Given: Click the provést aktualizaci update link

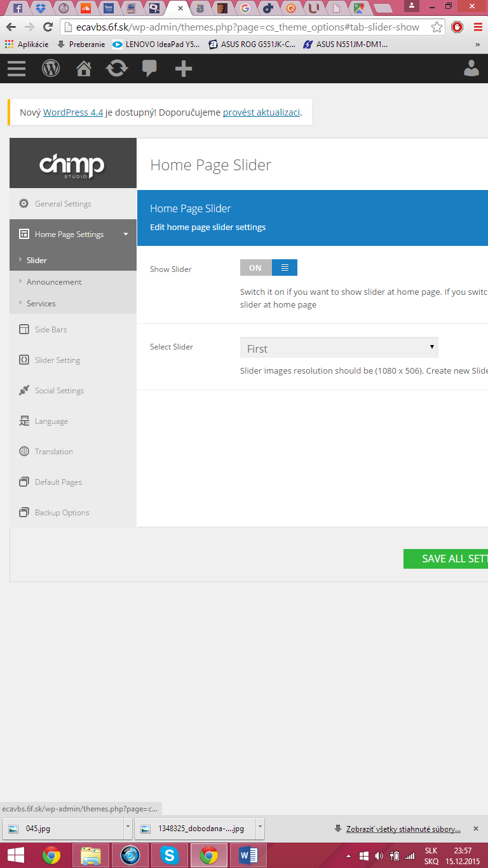Looking at the screenshot, I should pyautogui.click(x=261, y=112).
